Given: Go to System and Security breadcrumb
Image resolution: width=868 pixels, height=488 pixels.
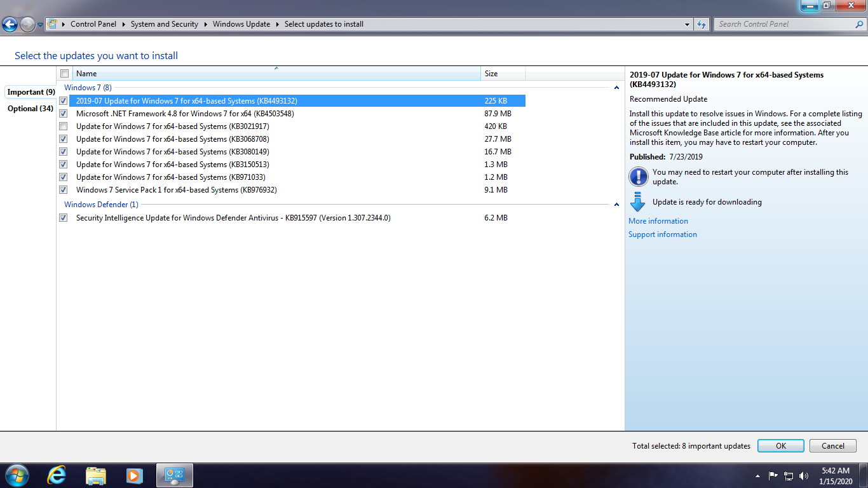Looking at the screenshot, I should click(165, 24).
